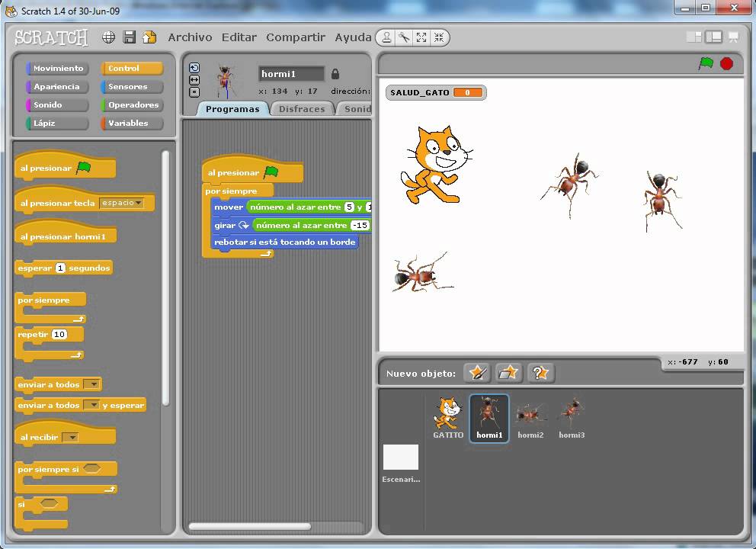Switch to the Disfraces tab
This screenshot has width=756, height=549.
click(302, 108)
